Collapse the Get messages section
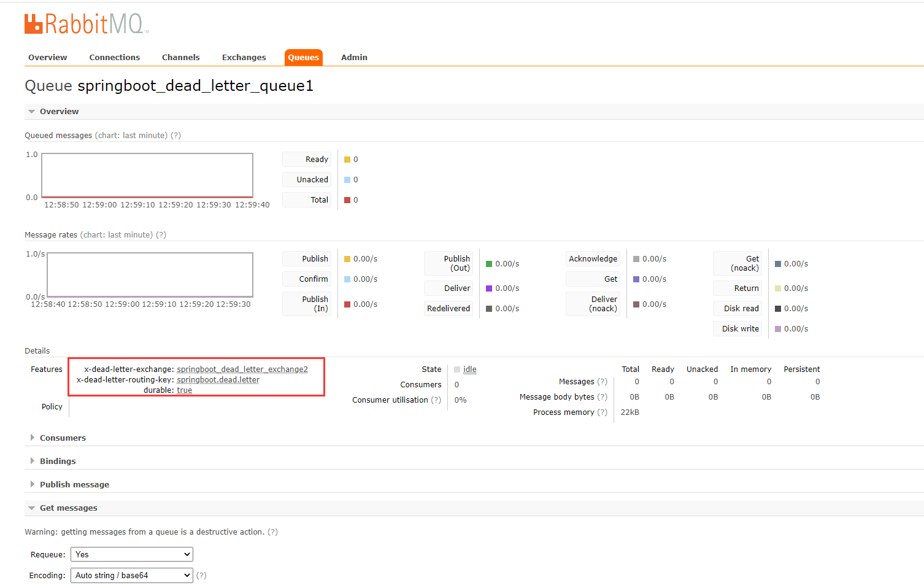The image size is (924, 588). [x=68, y=508]
